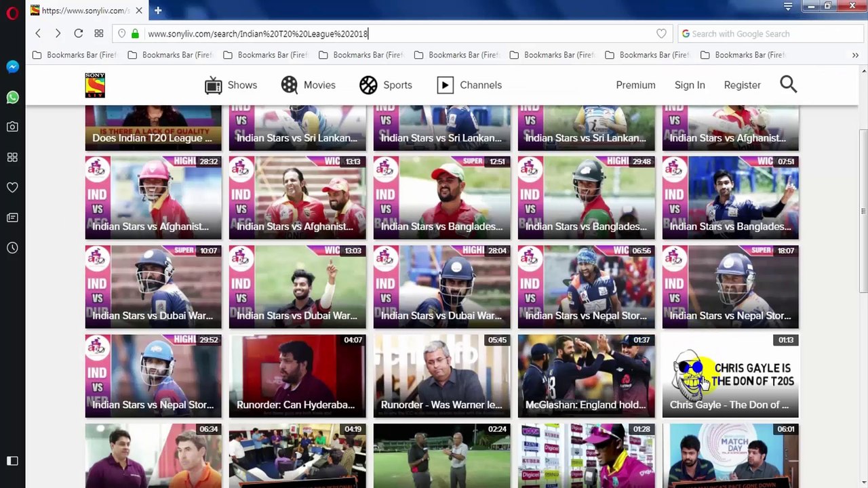Open WhatsApp in the Opera sidebar
This screenshot has width=868, height=488.
point(12,98)
